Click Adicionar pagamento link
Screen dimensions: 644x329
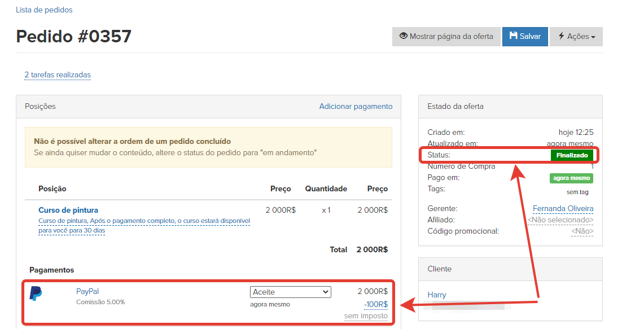pyautogui.click(x=356, y=107)
